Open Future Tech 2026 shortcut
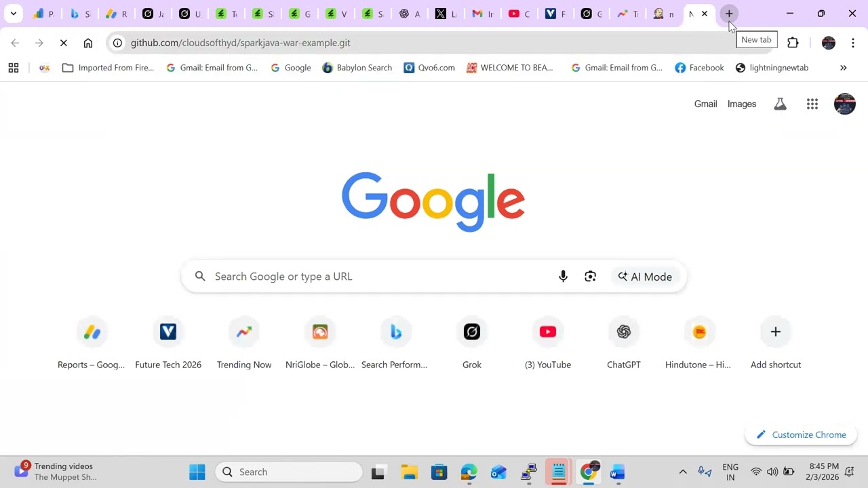The width and height of the screenshot is (868, 488). 168,344
